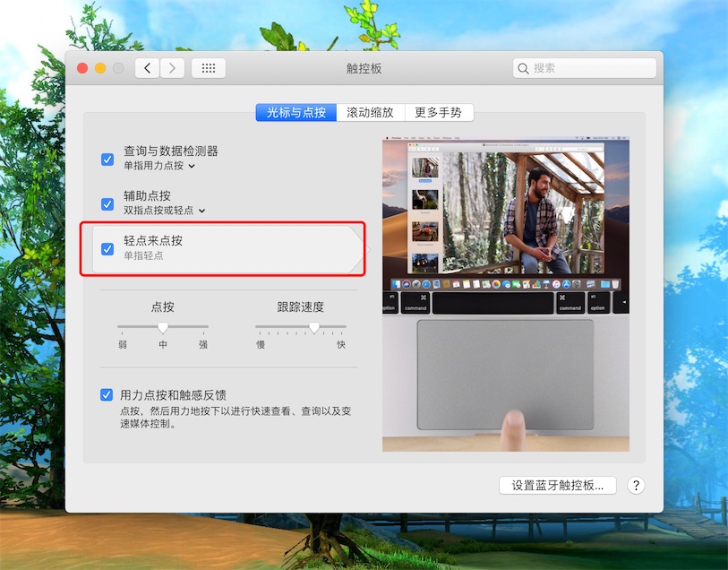728x570 pixels.
Task: Show all preferences via the grid icon
Action: coord(209,68)
